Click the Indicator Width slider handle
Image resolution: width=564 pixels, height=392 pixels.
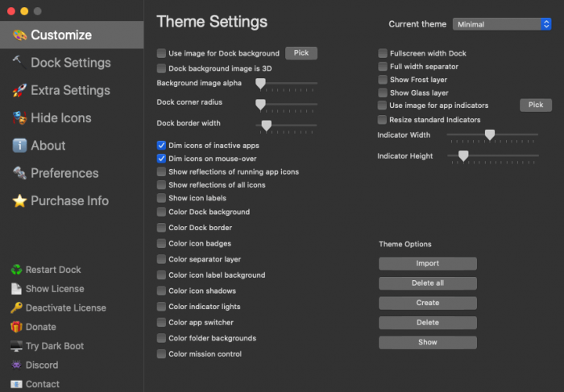(489, 134)
